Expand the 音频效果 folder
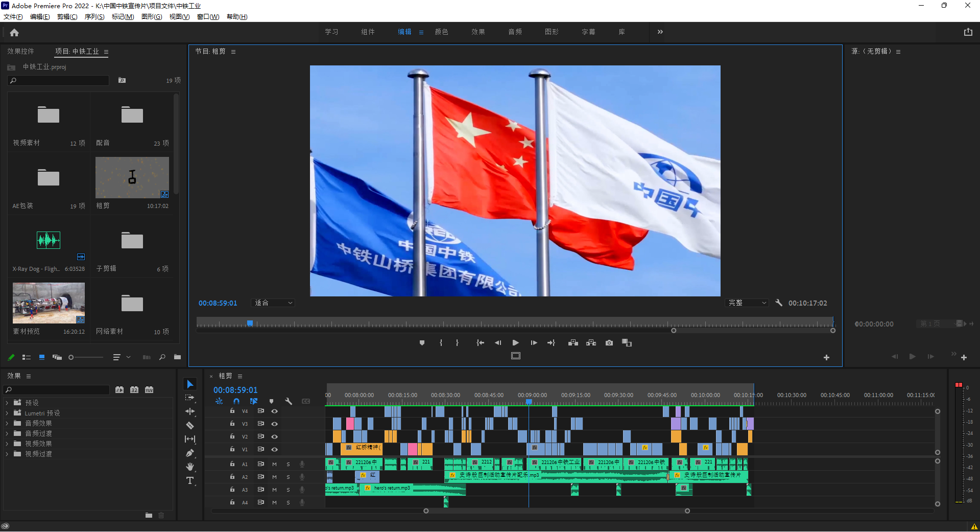This screenshot has width=980, height=532. pos(7,423)
